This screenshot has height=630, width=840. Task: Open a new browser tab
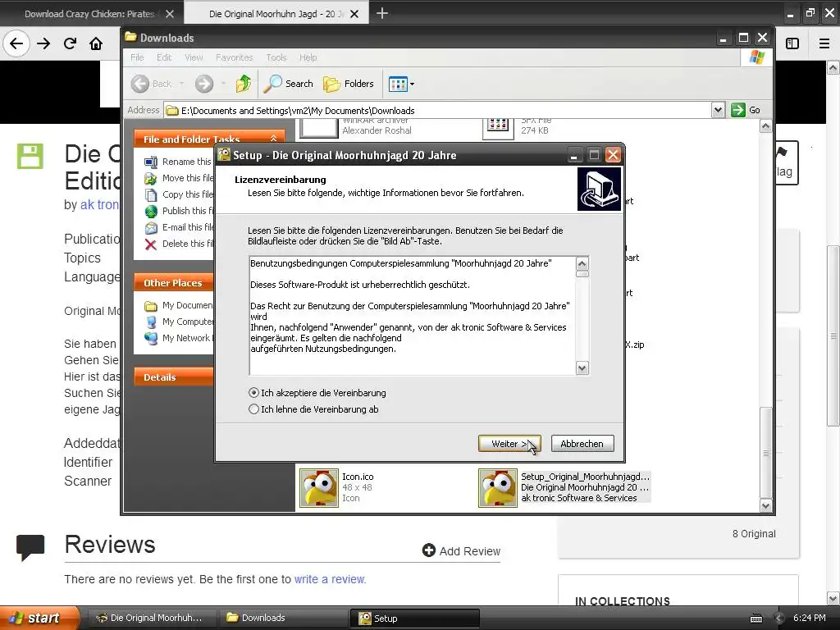pos(382,13)
